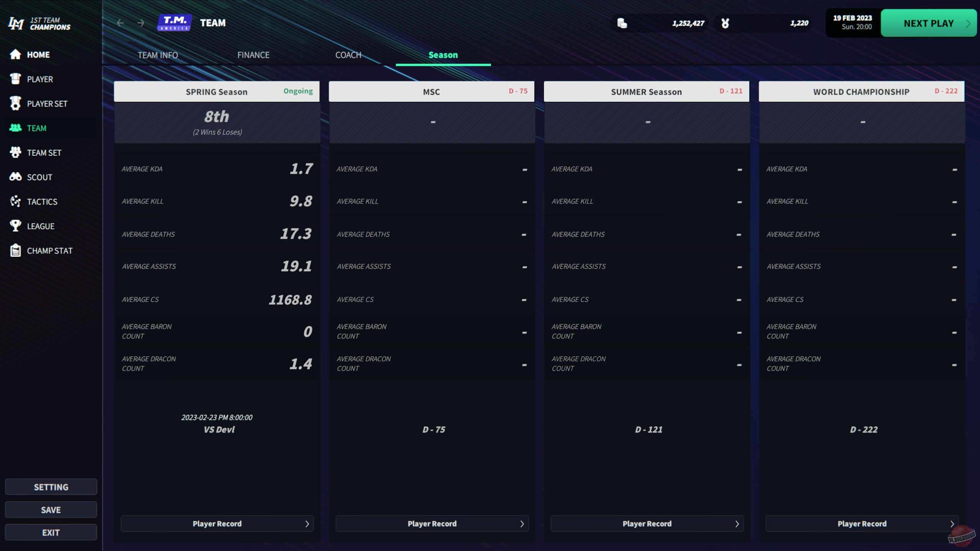This screenshot has width=980, height=551.
Task: Click the Home house icon in sidebar
Action: click(x=15, y=55)
